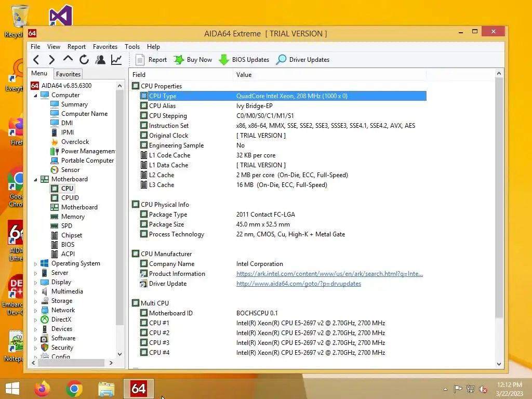Collapse the Motherboard tree group
The height and width of the screenshot is (399, 532).
tap(36, 180)
